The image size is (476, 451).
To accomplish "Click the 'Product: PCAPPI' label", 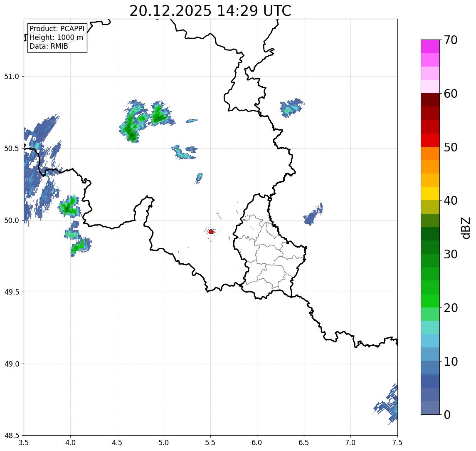I will (57, 29).
